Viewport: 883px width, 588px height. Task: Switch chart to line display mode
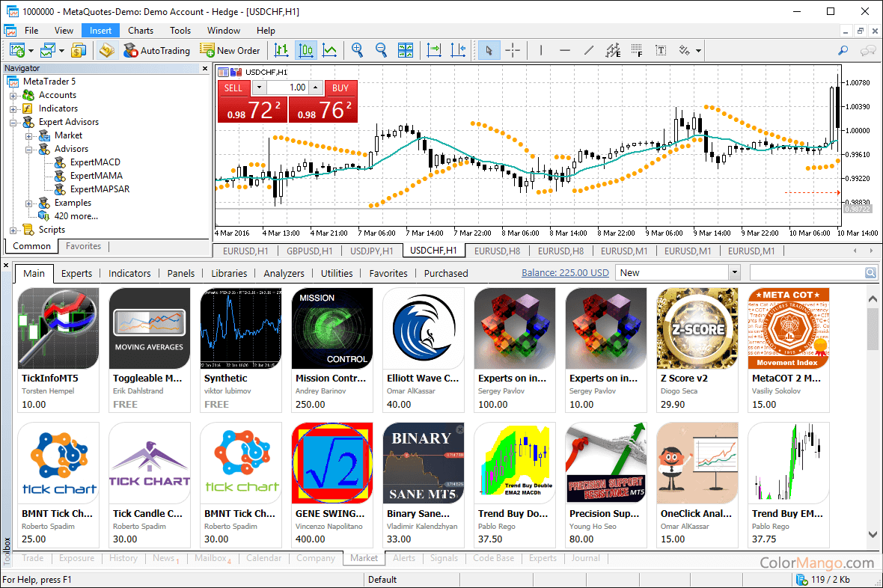coord(330,50)
